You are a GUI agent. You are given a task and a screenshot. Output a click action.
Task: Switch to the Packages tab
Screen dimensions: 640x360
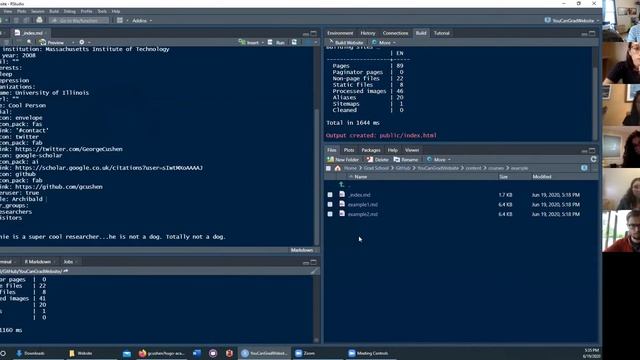pyautogui.click(x=371, y=150)
